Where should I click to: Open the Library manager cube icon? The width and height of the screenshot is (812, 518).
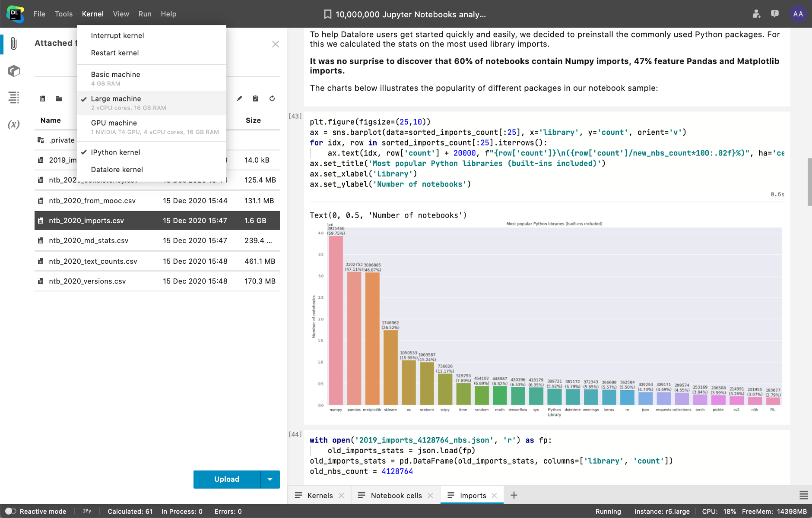point(14,71)
